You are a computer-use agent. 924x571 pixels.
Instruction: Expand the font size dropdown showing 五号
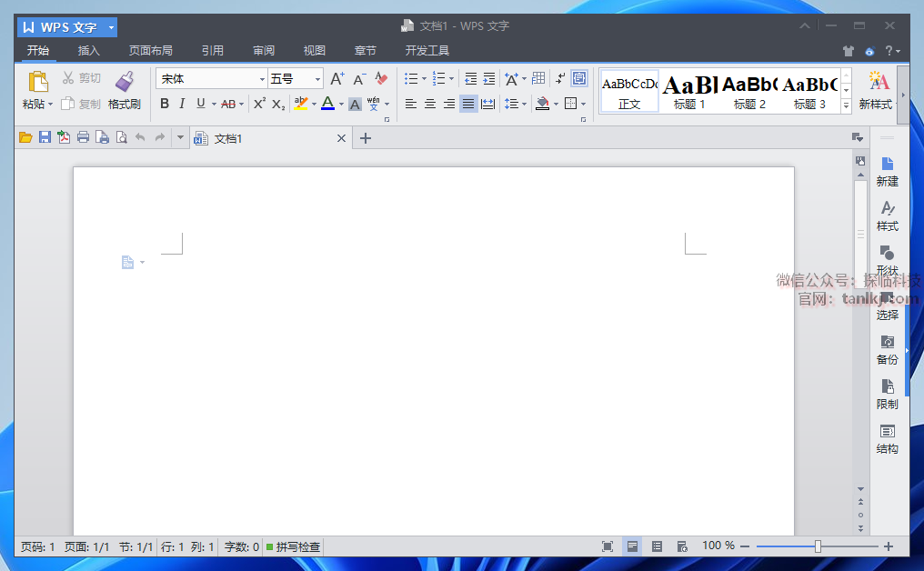point(317,79)
